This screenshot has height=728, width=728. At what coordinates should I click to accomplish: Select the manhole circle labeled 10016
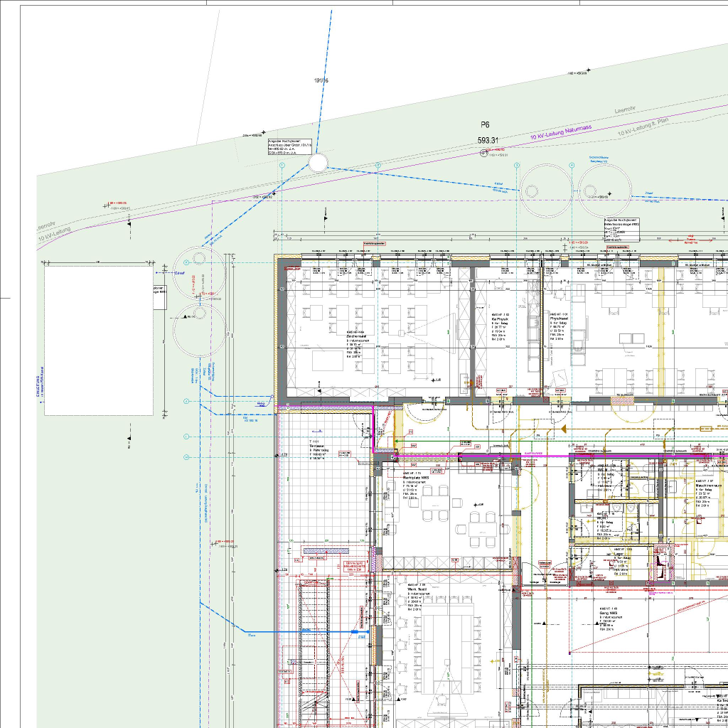tap(318, 163)
